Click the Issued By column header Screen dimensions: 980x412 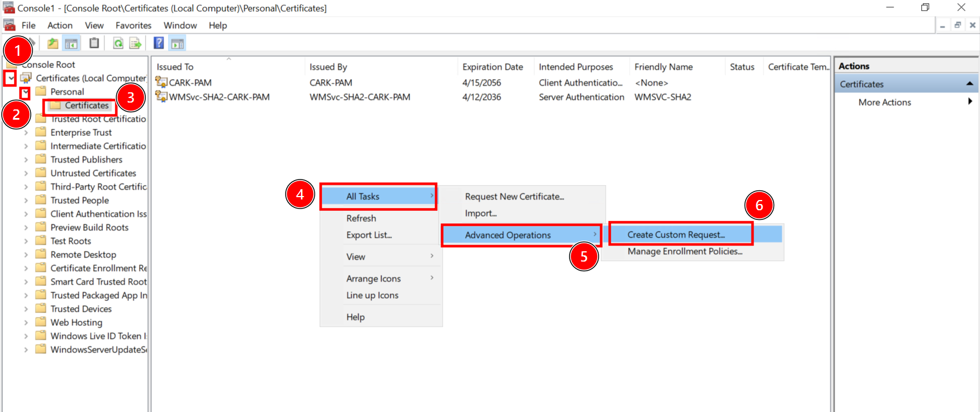click(x=328, y=67)
